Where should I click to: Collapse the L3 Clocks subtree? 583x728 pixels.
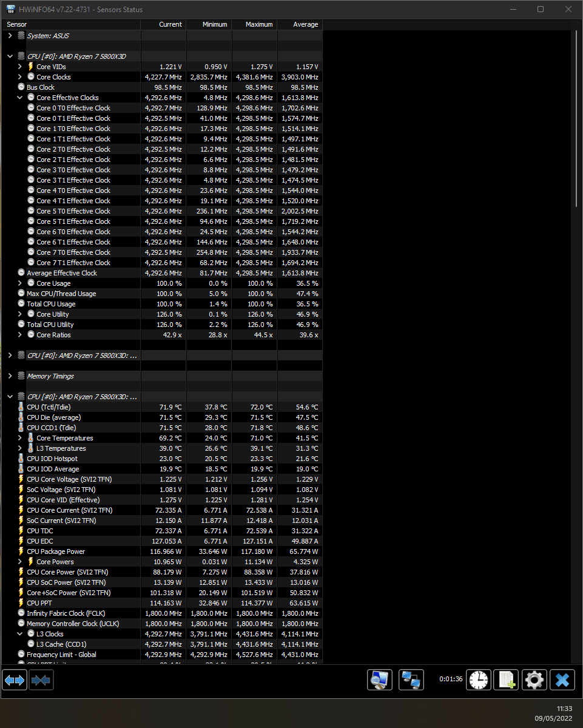[20, 634]
